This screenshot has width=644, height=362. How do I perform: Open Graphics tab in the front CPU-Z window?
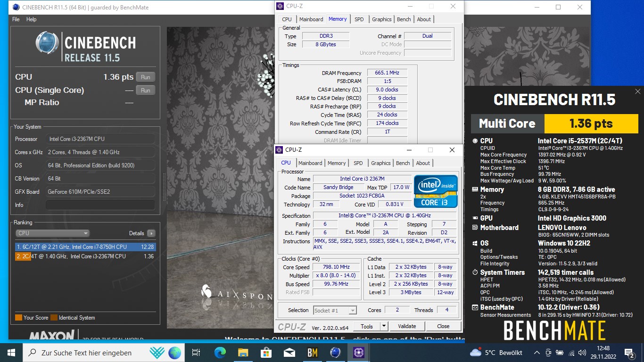[x=380, y=163]
